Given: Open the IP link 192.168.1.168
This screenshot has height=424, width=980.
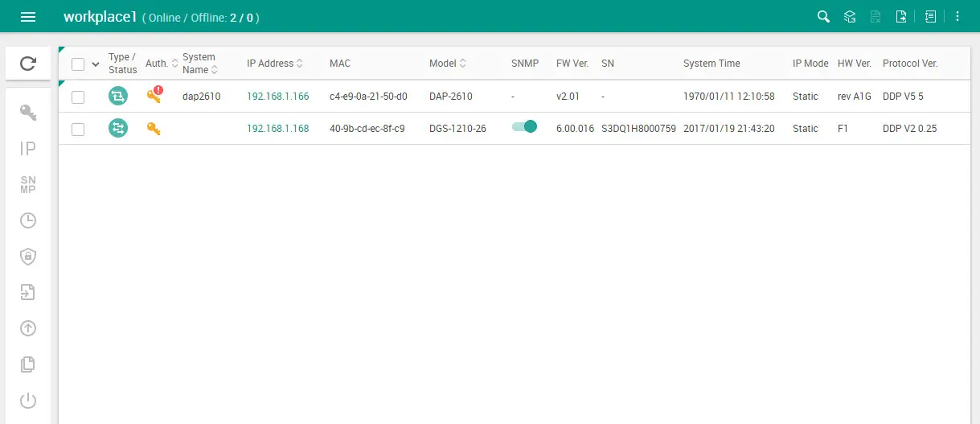Looking at the screenshot, I should point(277,129).
